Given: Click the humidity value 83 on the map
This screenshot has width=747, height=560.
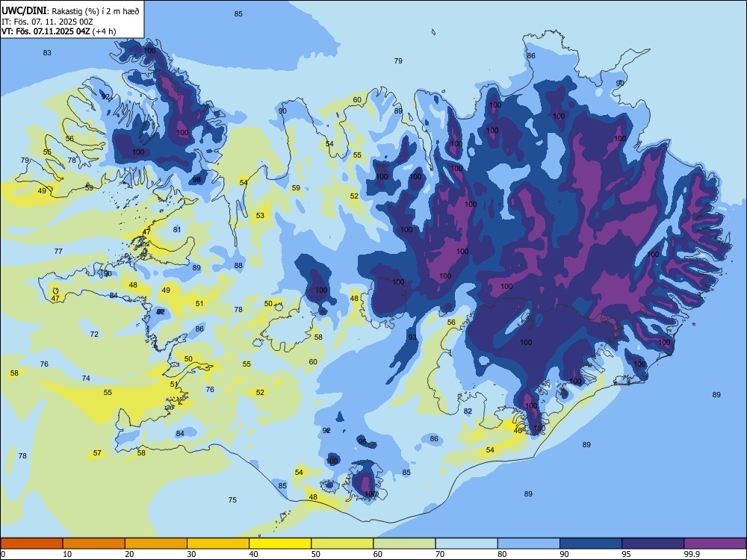Looking at the screenshot, I should (47, 53).
